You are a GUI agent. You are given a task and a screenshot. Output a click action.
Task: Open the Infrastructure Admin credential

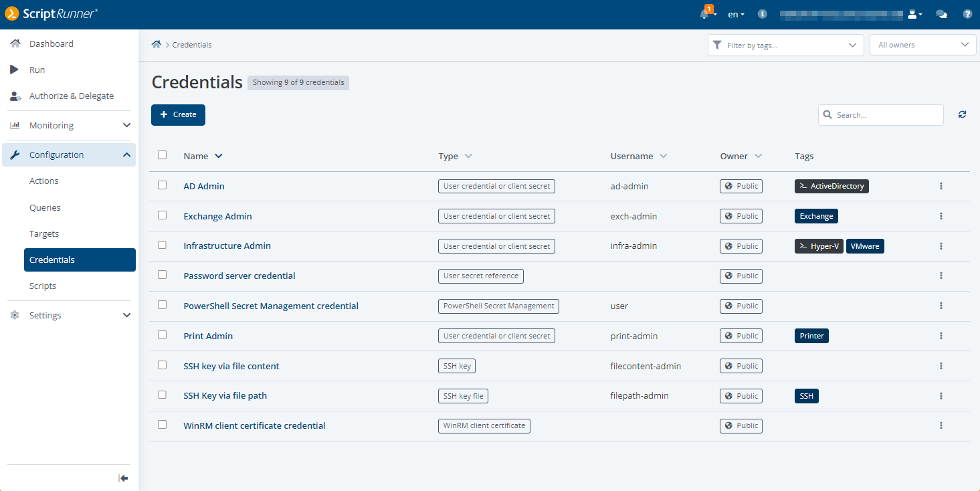227,246
